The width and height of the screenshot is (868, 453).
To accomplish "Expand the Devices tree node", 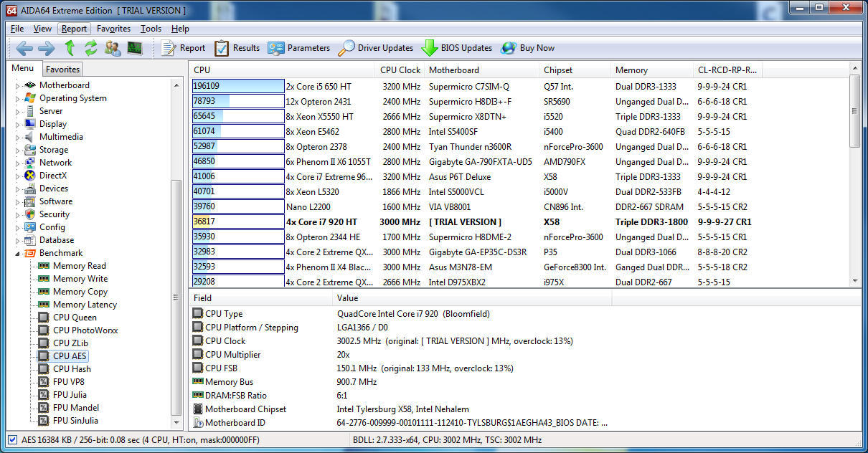I will point(18,189).
